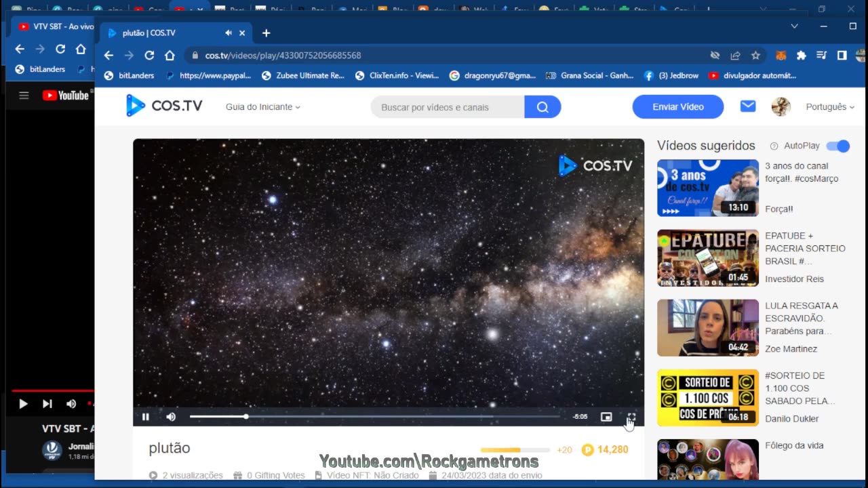This screenshot has width=868, height=488.
Task: Click Enviar Vídeo button
Action: pos(678,107)
